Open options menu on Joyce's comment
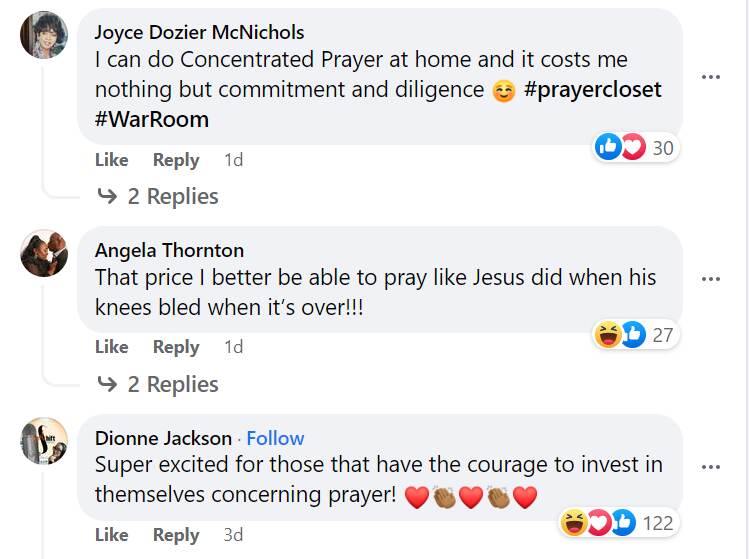 tap(711, 77)
